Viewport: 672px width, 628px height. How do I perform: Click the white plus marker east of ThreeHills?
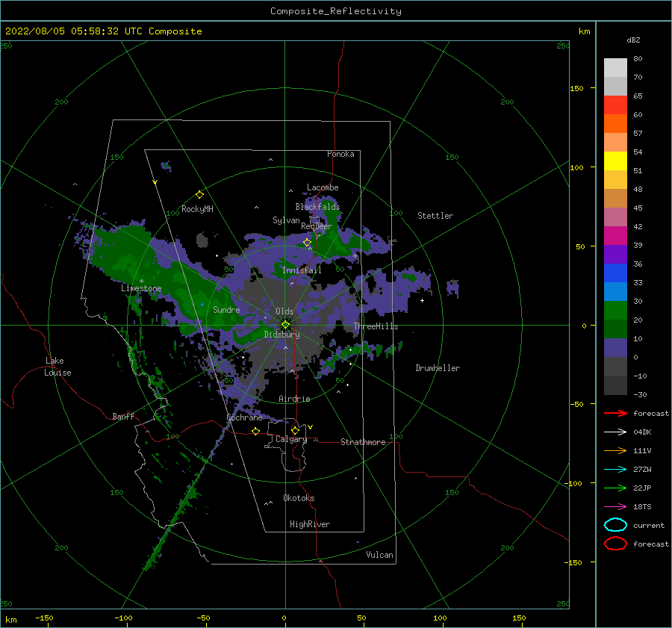[422, 300]
